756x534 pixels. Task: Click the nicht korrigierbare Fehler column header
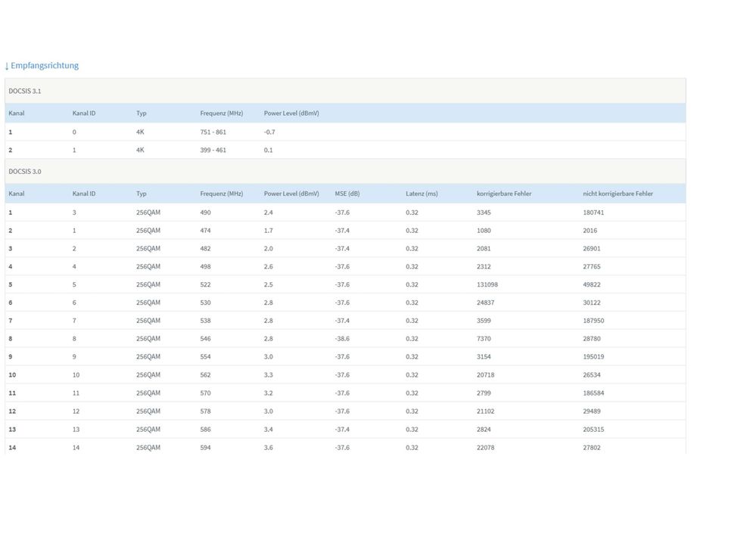[618, 194]
